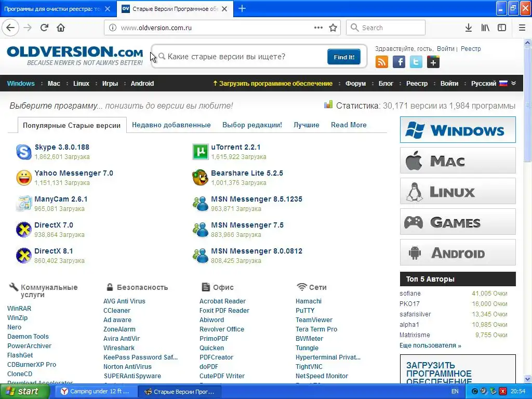The width and height of the screenshot is (532, 399).
Task: Select 'Популярные Старые версии' tab
Action: coord(72,125)
